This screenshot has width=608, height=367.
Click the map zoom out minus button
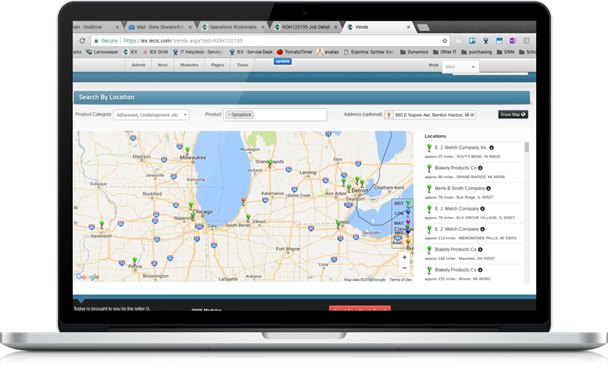coord(404,268)
